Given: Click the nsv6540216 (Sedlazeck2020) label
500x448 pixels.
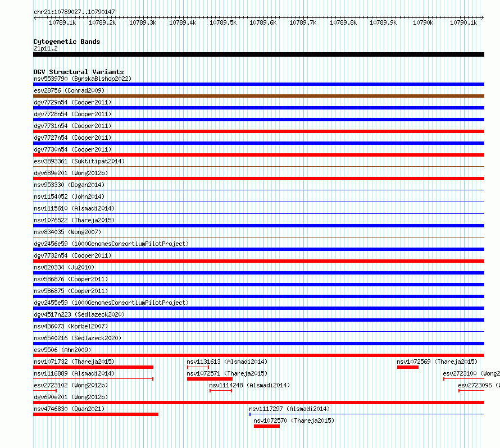Looking at the screenshot, I should [x=78, y=338].
